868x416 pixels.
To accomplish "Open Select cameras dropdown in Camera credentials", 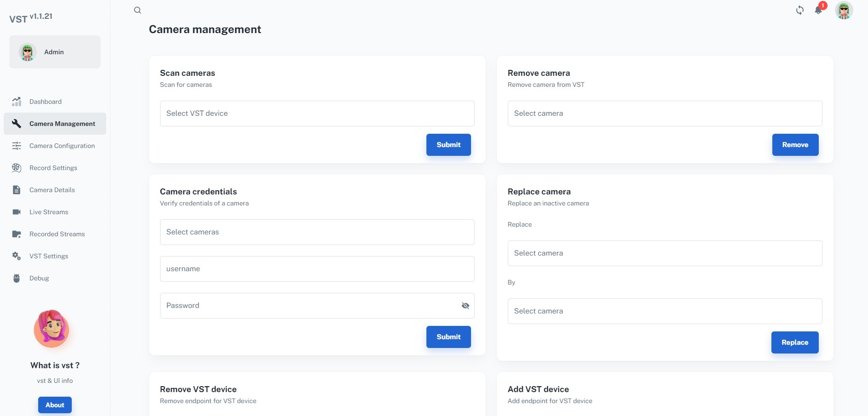I will pyautogui.click(x=316, y=232).
